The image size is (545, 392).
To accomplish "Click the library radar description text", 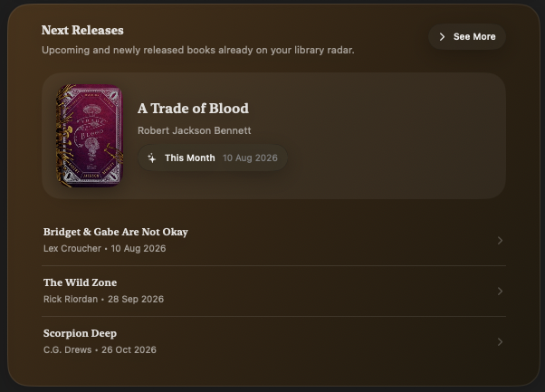I will 197,51.
